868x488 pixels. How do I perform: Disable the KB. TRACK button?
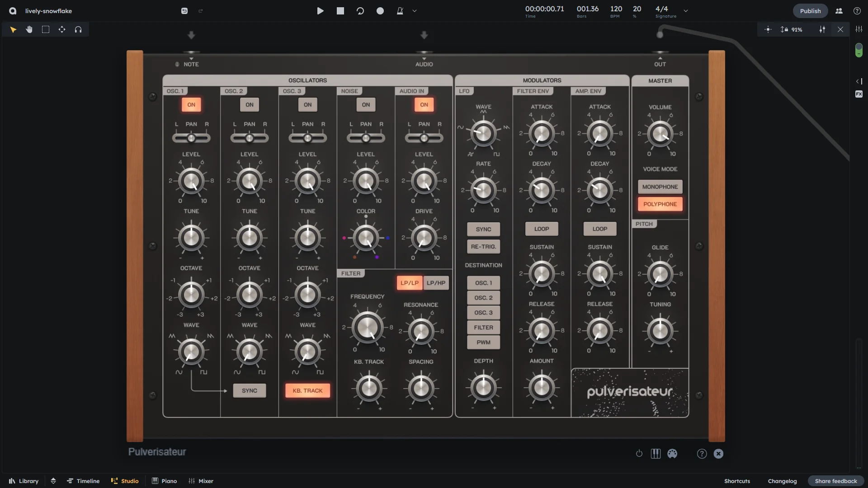tap(307, 391)
